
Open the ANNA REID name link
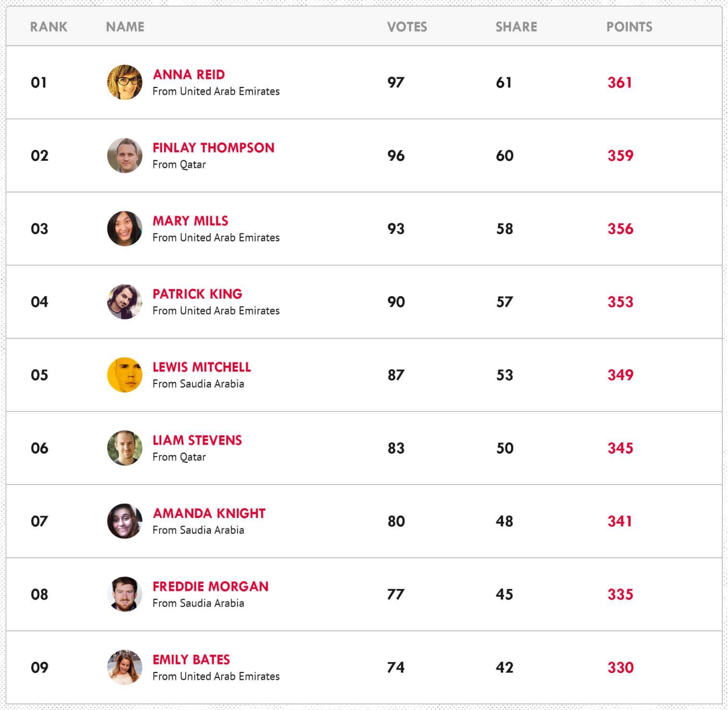[x=189, y=74]
